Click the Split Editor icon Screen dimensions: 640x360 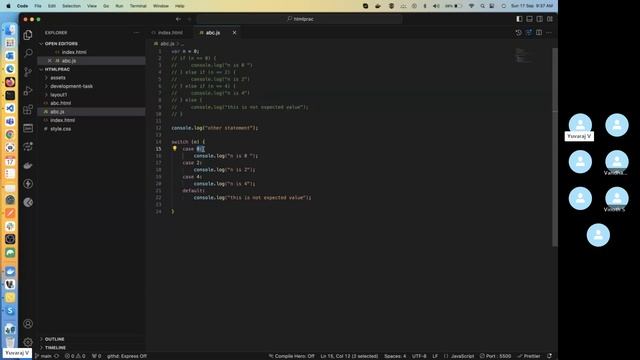[x=539, y=33]
